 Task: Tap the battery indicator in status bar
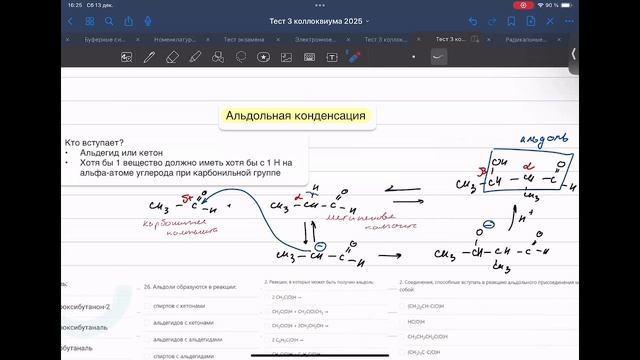(566, 5)
